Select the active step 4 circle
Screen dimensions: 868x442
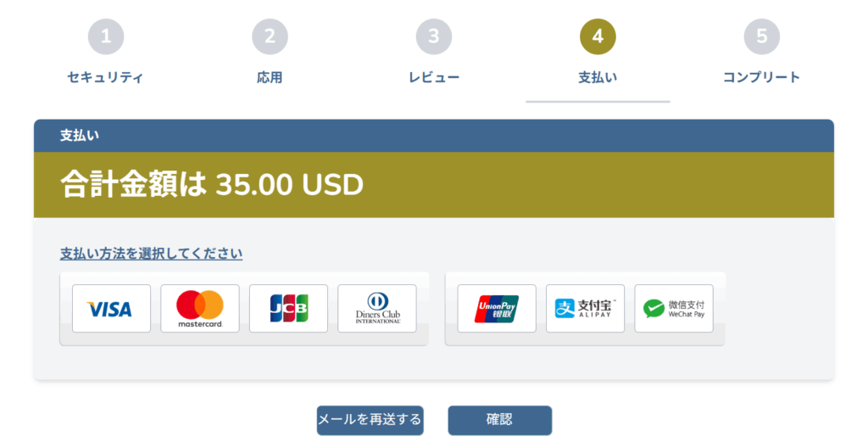[x=598, y=36]
